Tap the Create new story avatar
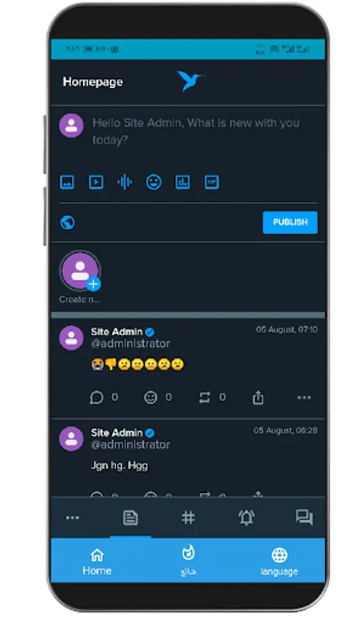Image resolution: width=364 pixels, height=623 pixels. coord(80,271)
